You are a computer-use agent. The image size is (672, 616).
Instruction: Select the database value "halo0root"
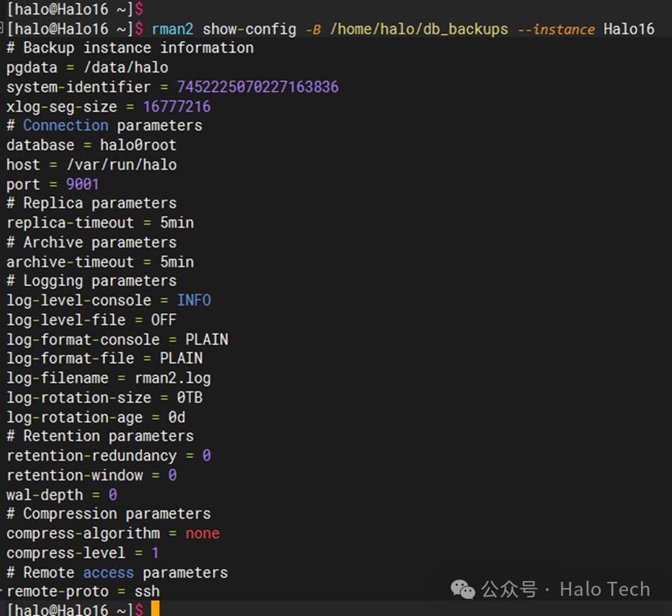tap(138, 145)
